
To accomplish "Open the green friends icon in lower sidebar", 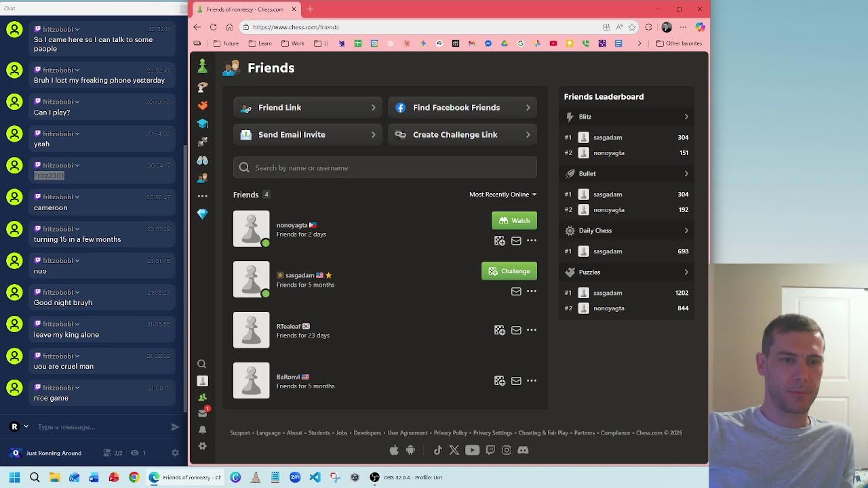I will tap(202, 397).
